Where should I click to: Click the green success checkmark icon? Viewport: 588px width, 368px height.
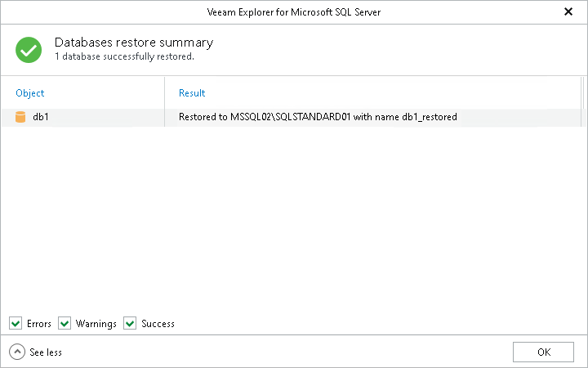29,49
